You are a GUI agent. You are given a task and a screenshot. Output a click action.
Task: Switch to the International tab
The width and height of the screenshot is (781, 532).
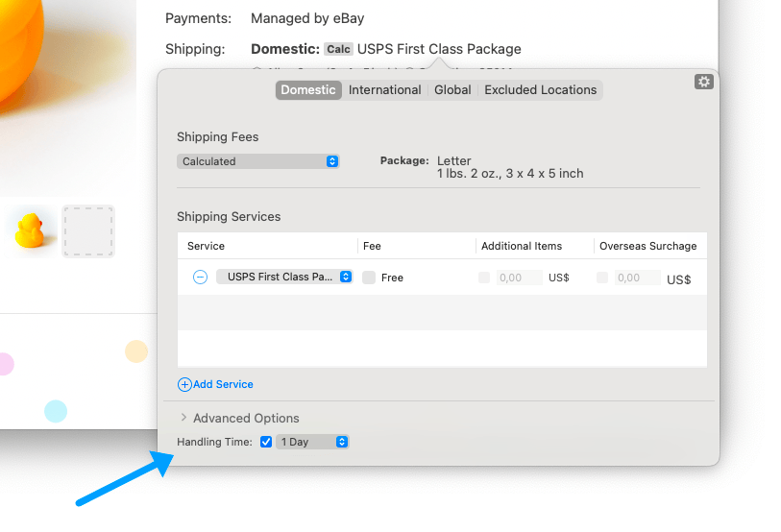384,90
